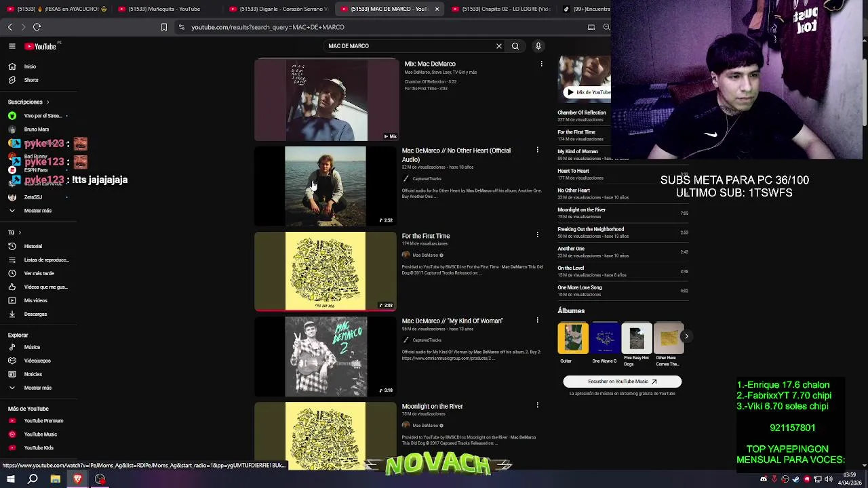Open CapturedTracks channel under No Other Heart
The width and height of the screenshot is (868, 488).
click(x=427, y=179)
